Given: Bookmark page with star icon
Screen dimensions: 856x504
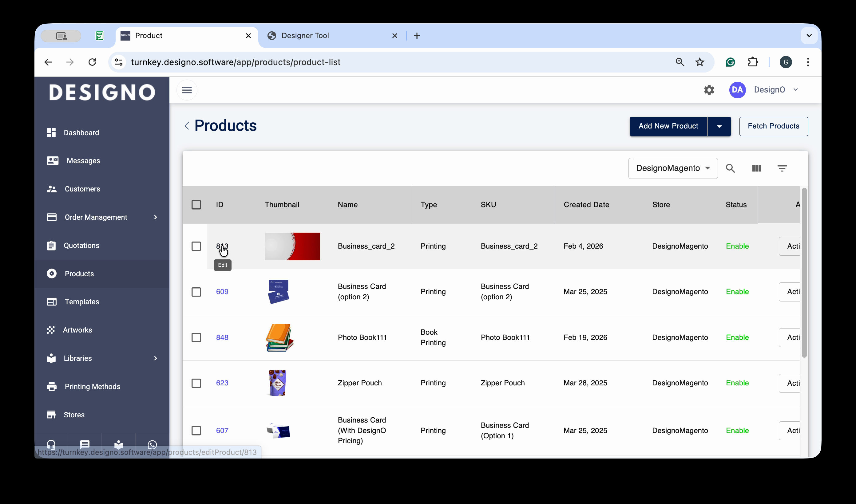Looking at the screenshot, I should 699,62.
